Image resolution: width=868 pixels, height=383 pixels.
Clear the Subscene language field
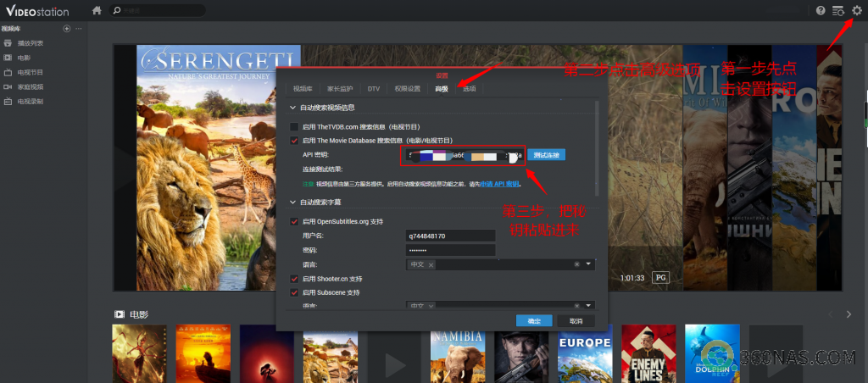[576, 306]
